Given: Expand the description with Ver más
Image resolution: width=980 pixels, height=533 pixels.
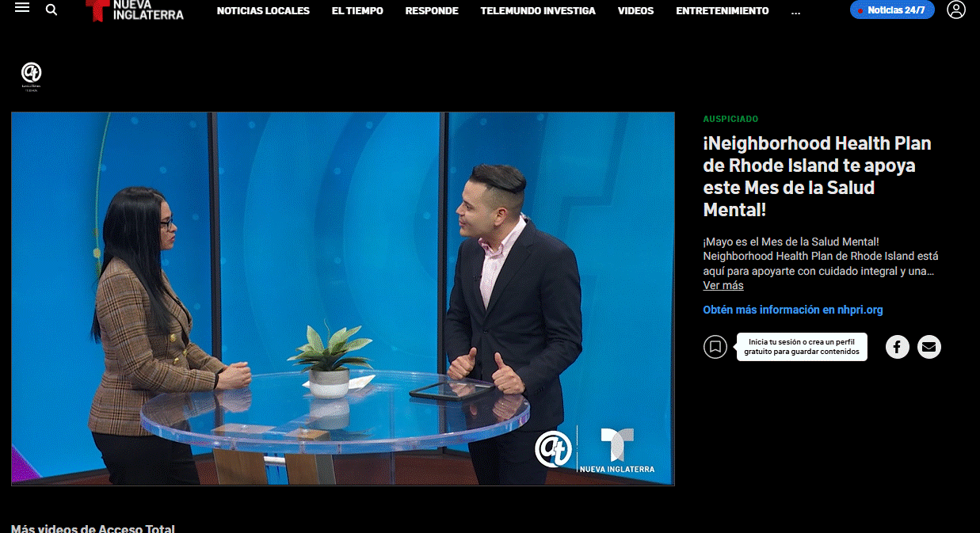Looking at the screenshot, I should click(x=723, y=285).
